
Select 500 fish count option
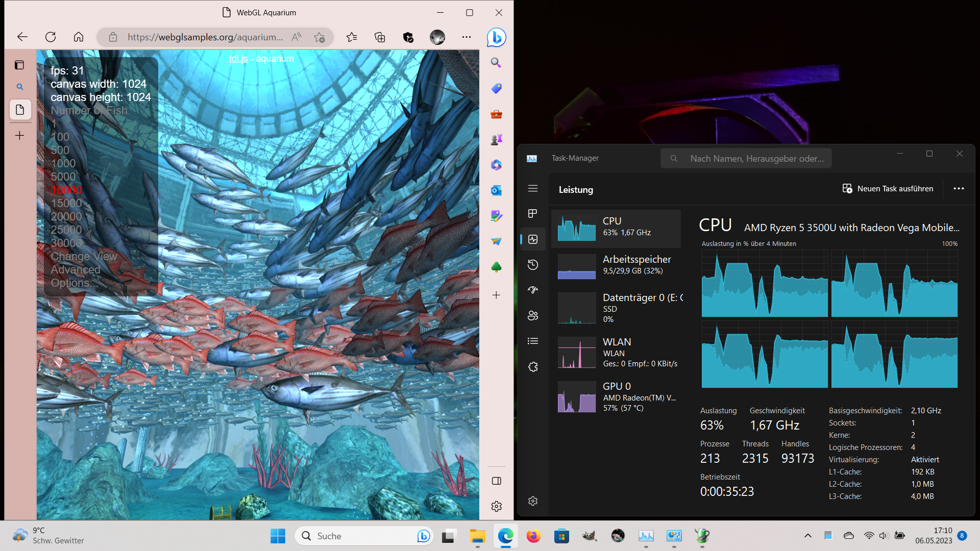point(60,150)
